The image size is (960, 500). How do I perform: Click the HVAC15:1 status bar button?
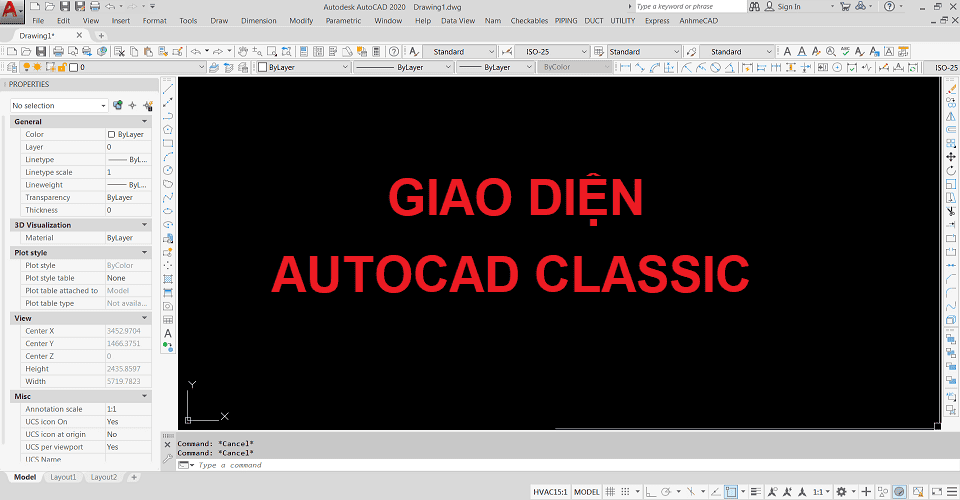(x=550, y=491)
